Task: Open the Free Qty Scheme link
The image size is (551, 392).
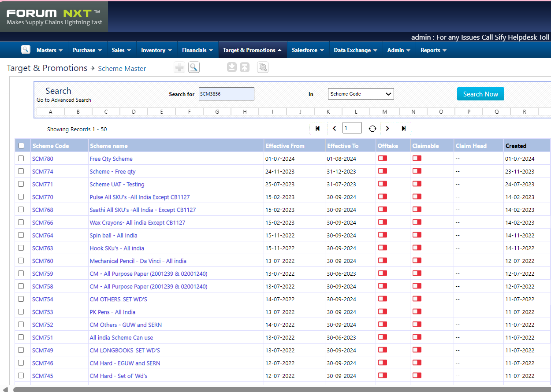Action: [x=111, y=159]
